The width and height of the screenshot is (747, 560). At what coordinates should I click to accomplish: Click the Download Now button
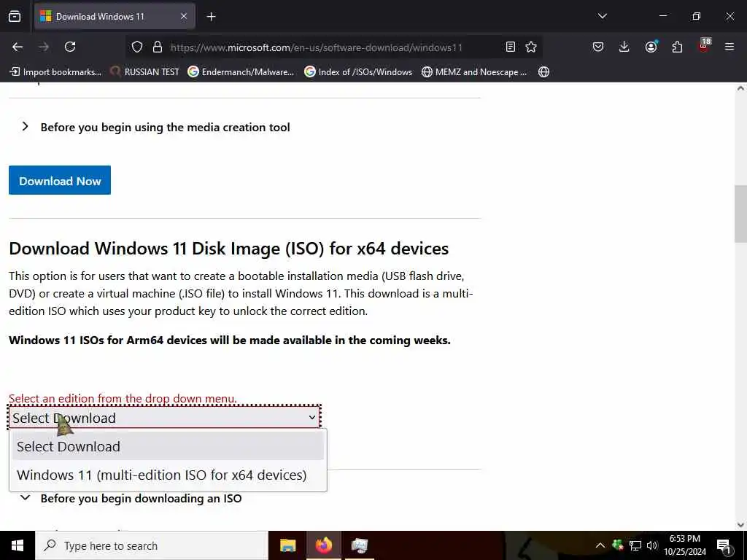(60, 180)
